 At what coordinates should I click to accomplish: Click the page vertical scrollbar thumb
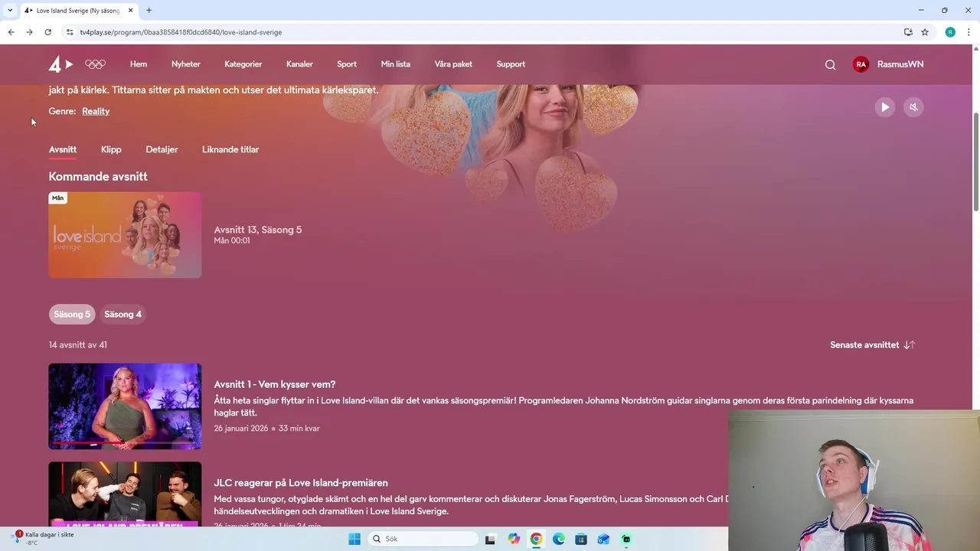click(x=976, y=161)
